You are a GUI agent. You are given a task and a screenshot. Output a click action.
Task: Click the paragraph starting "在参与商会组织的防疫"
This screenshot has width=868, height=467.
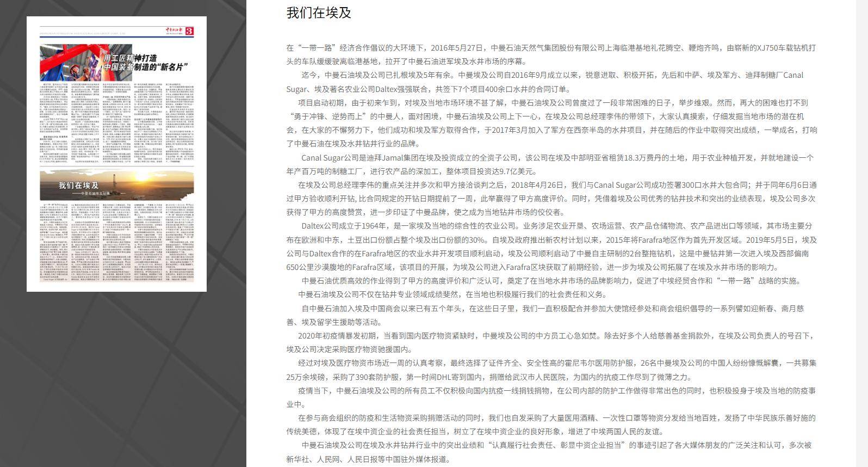click(551, 425)
